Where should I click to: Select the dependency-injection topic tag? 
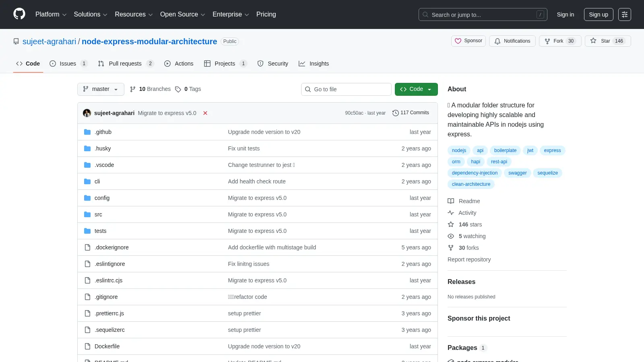pyautogui.click(x=475, y=173)
